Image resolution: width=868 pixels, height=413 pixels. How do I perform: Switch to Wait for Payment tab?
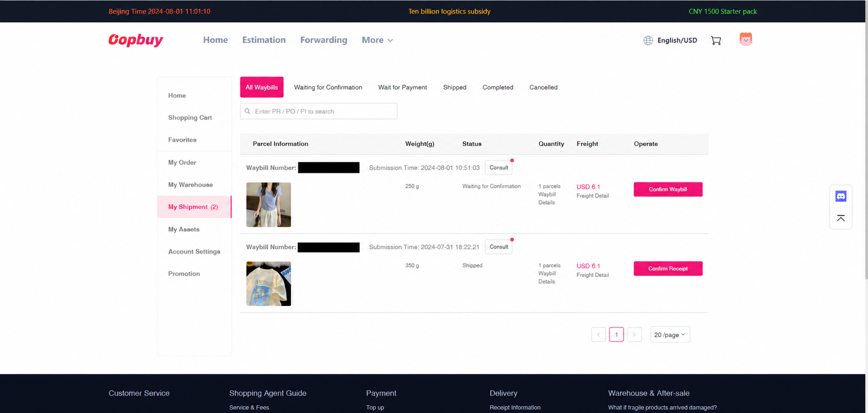[x=402, y=87]
